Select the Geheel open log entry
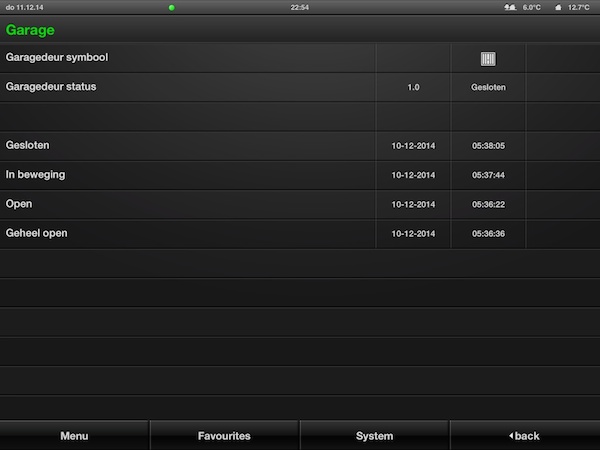 coord(37,233)
